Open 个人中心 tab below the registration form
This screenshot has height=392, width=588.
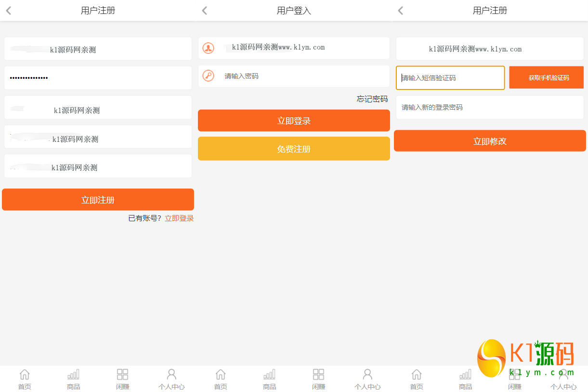(x=171, y=379)
